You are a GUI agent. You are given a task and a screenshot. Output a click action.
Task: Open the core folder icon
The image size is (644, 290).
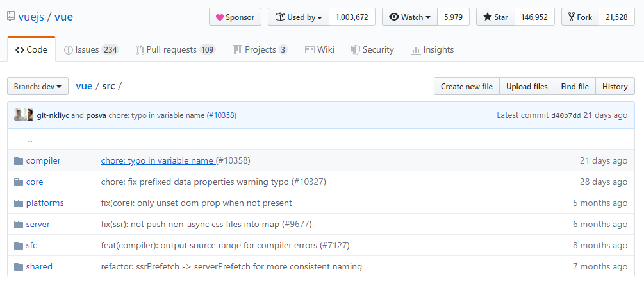coord(19,182)
